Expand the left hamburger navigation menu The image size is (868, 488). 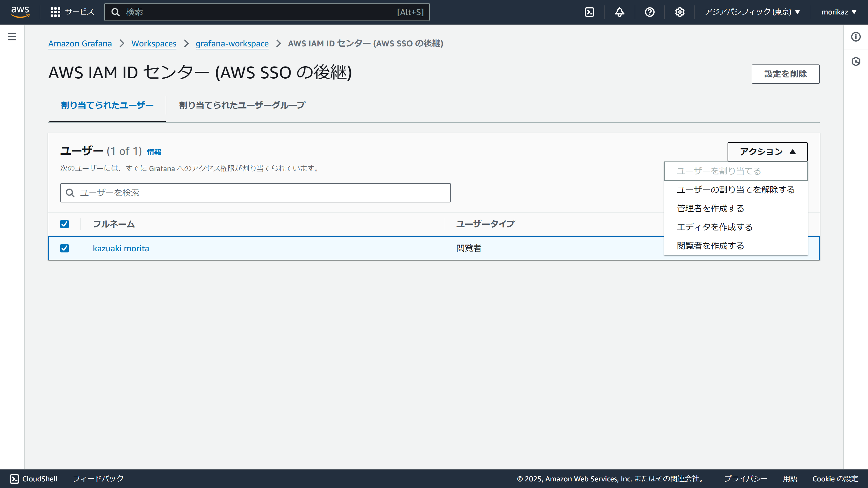click(x=12, y=37)
